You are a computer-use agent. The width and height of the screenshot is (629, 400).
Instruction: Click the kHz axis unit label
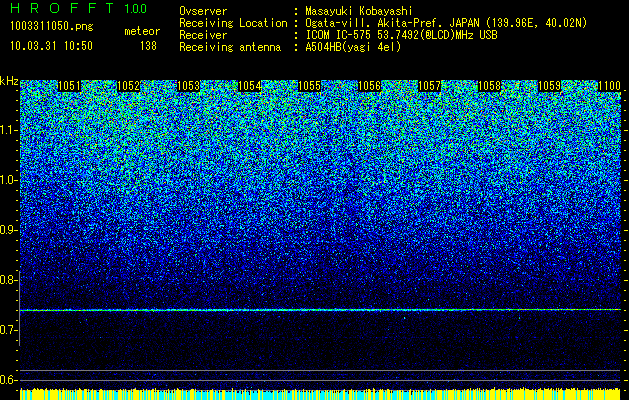[x=9, y=81]
